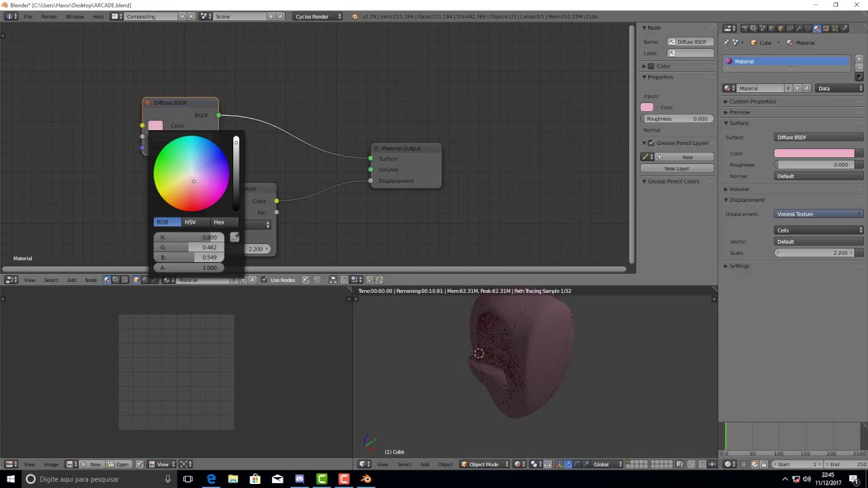Open the Data link dropdown
This screenshot has width=868, height=488.
[840, 88]
